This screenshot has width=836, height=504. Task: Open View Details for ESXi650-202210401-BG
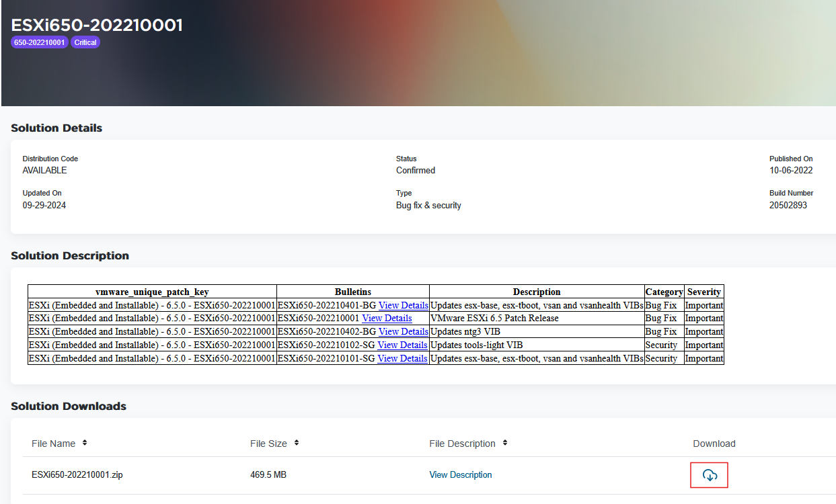click(404, 305)
